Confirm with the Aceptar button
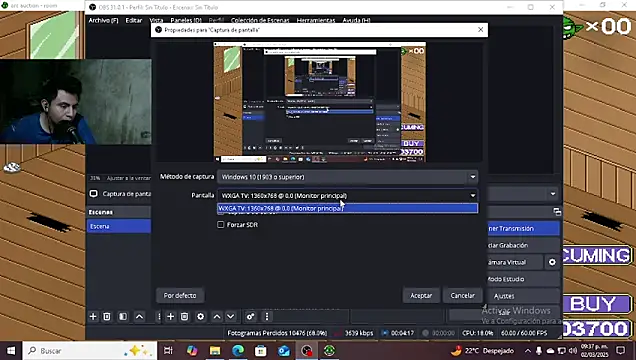The image size is (636, 360). click(421, 296)
